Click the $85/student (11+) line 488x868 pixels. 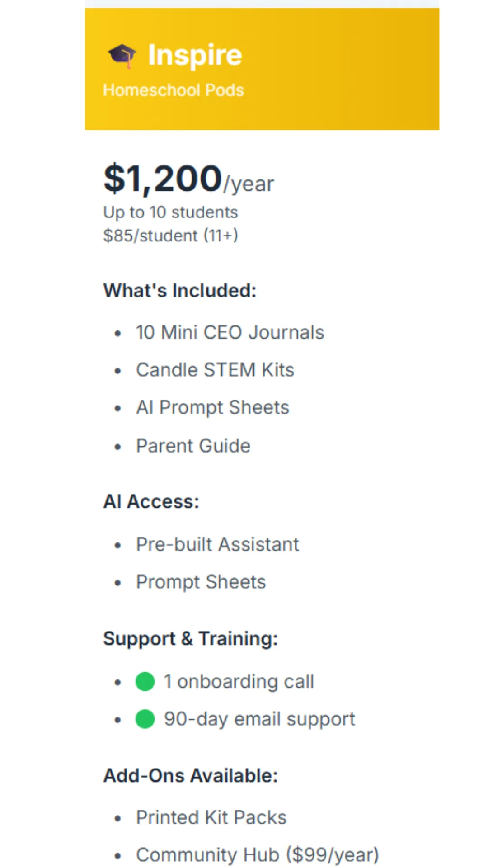click(171, 236)
